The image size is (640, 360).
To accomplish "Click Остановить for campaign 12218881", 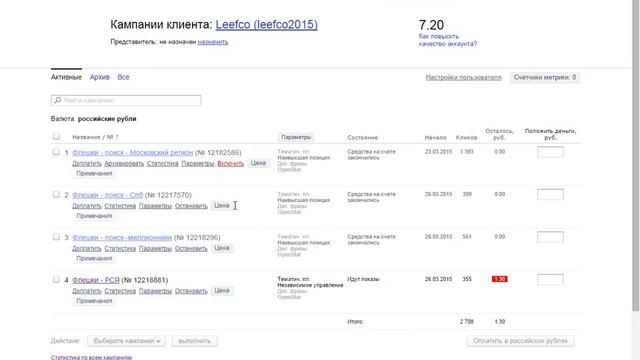I will pyautogui.click(x=191, y=291).
